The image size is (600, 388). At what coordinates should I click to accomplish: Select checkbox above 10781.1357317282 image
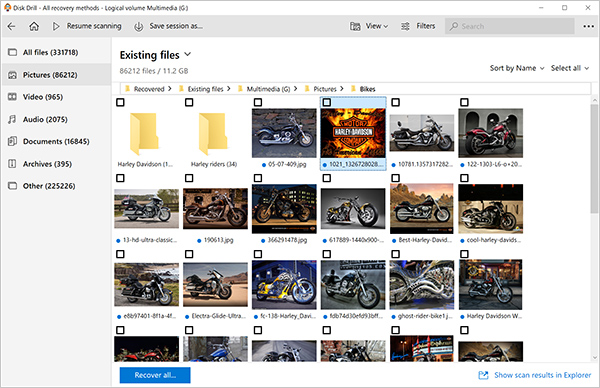click(396, 102)
